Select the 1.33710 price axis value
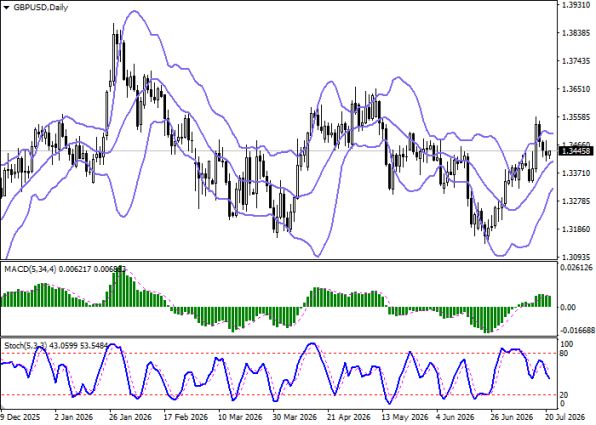 [x=576, y=173]
